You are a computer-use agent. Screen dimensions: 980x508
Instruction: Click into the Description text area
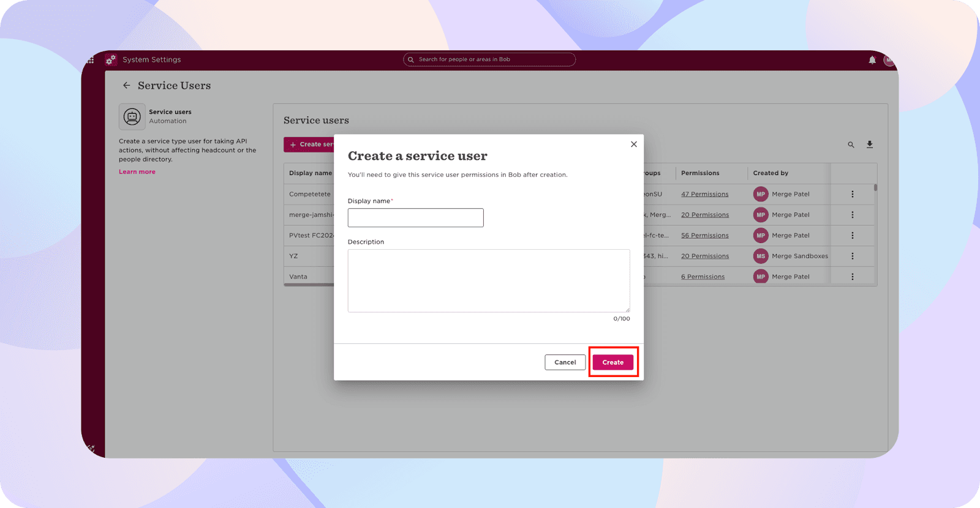click(x=488, y=280)
